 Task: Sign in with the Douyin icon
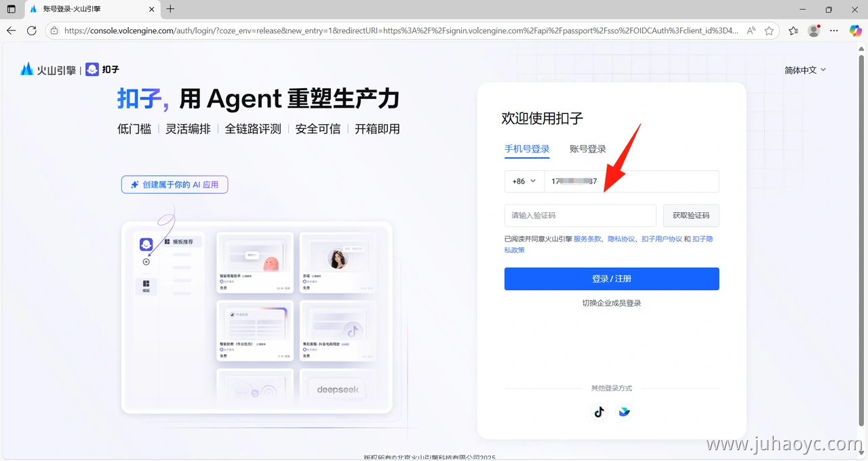pos(599,412)
